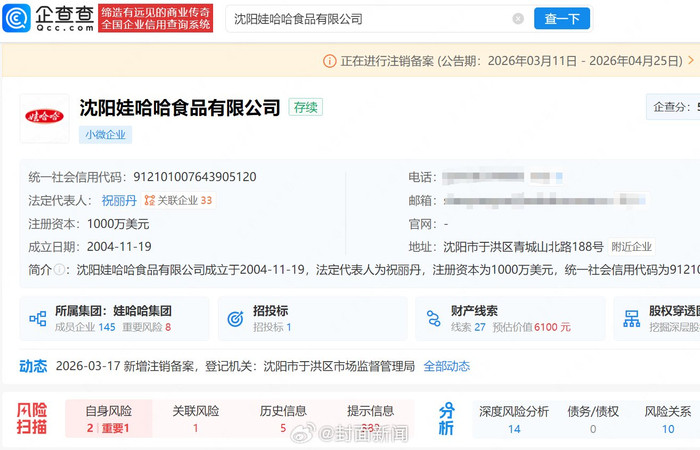This screenshot has height=450, width=700.
Task: View the Wahaha company logo thumbnail
Action: coord(44,117)
